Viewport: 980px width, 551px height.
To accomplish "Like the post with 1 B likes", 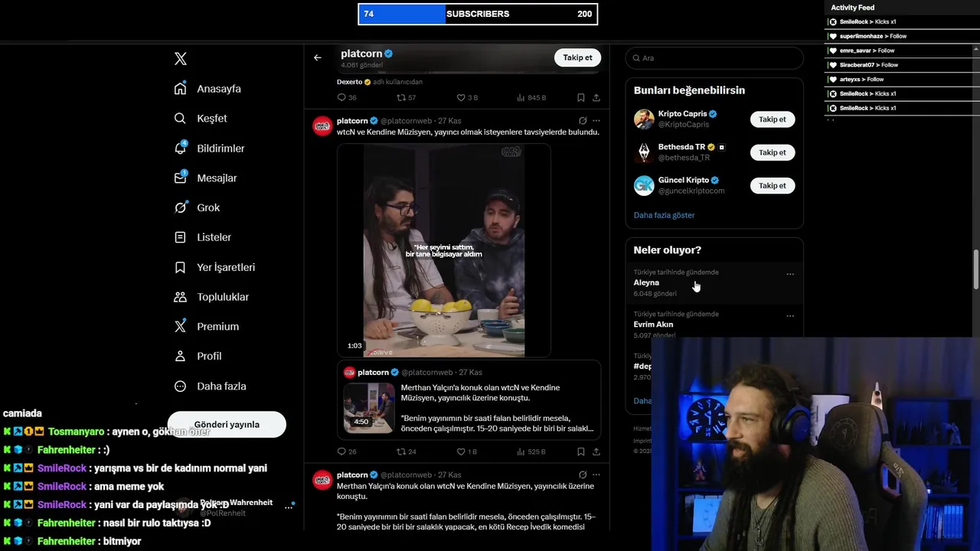I will pyautogui.click(x=466, y=452).
